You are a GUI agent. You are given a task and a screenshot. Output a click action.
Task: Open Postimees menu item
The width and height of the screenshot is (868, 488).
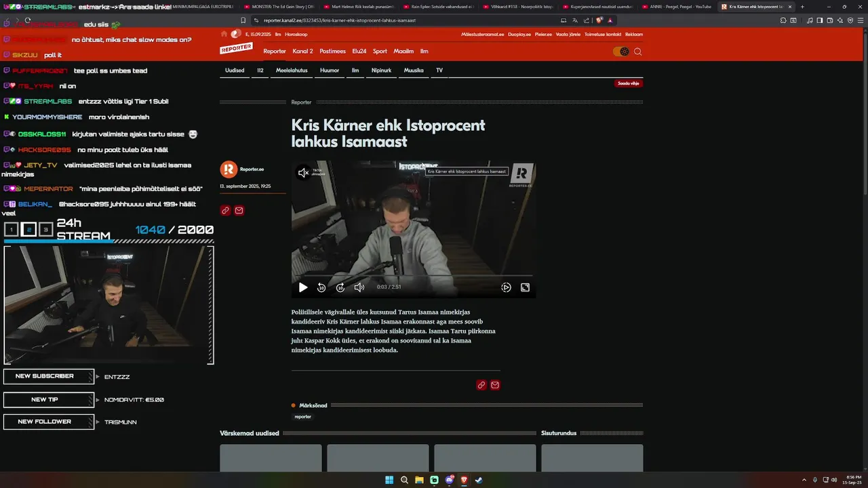click(x=332, y=52)
